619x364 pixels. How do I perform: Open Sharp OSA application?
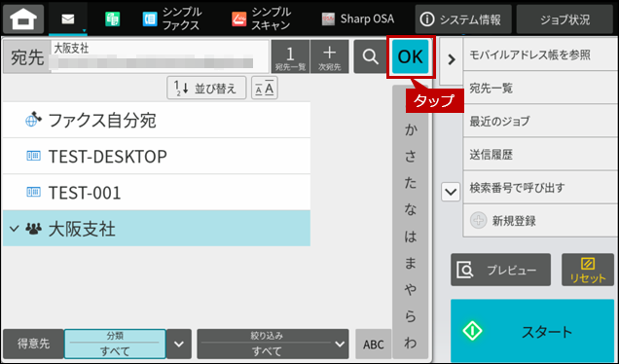click(x=357, y=18)
